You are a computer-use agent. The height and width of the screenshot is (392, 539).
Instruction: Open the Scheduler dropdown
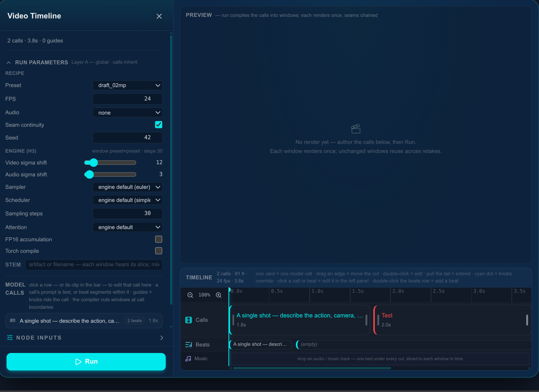(x=127, y=200)
